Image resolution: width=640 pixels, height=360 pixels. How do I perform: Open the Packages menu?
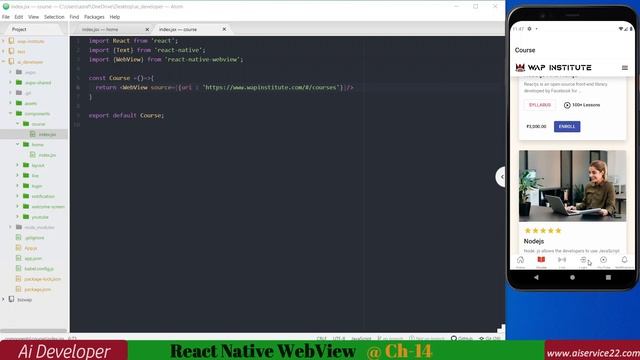[94, 17]
